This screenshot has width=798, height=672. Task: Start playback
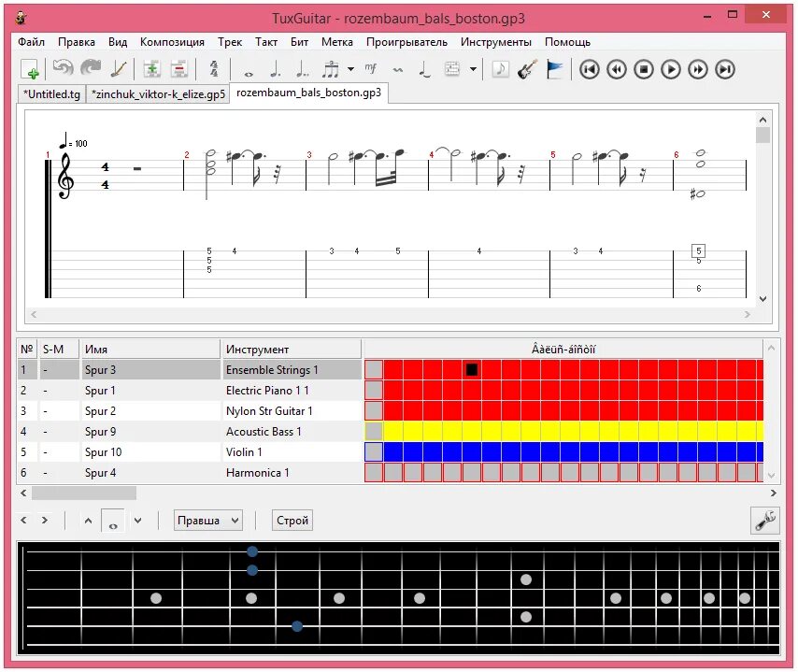[x=671, y=69]
